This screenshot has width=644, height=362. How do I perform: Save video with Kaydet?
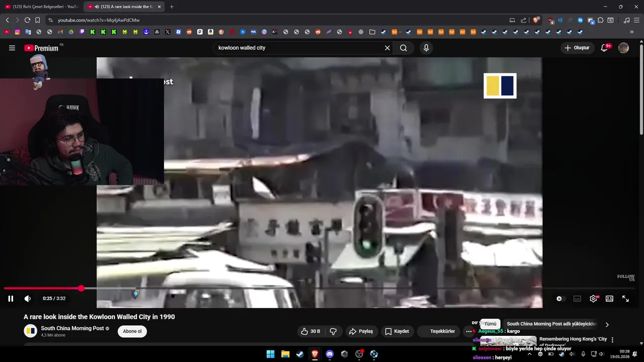tap(397, 331)
